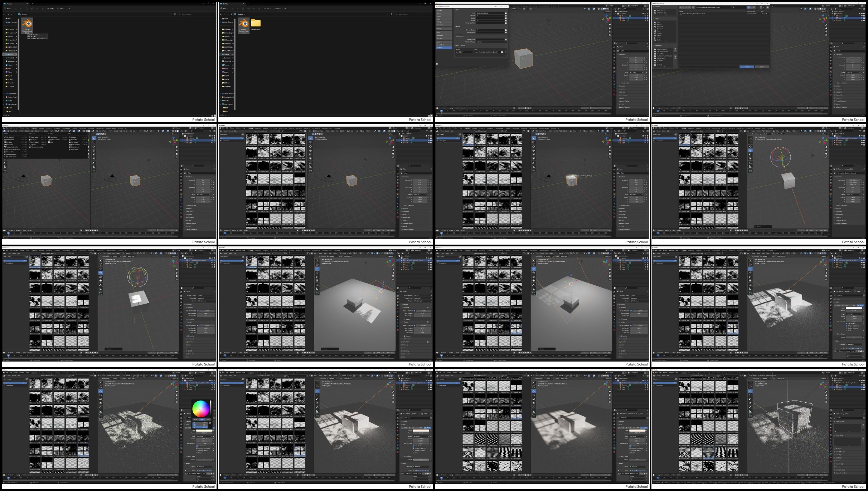Click the directory path field in Blender File View
868x491 pixels.
pyautogui.click(x=713, y=8)
